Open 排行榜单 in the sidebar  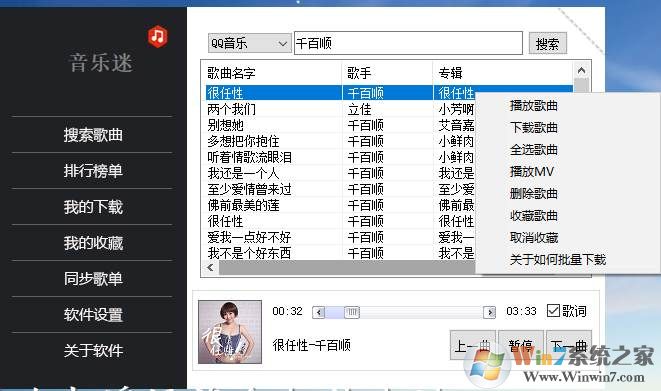[x=93, y=171]
